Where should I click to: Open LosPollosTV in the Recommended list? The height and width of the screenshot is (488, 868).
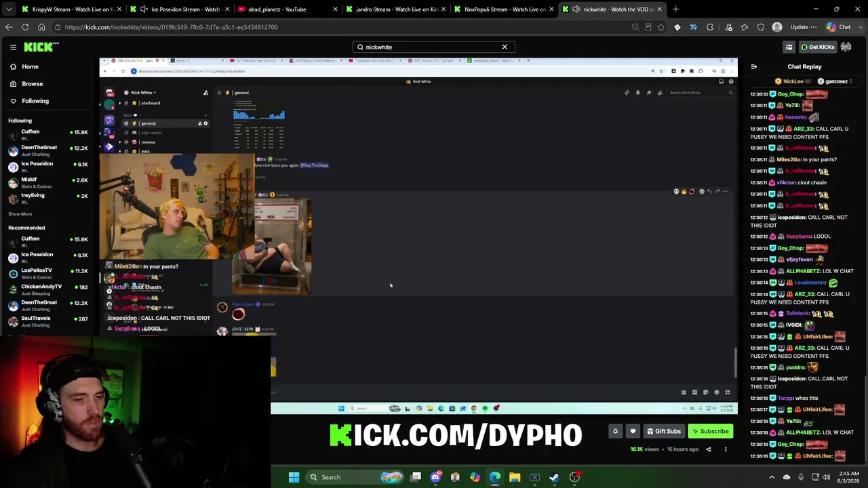coord(47,273)
